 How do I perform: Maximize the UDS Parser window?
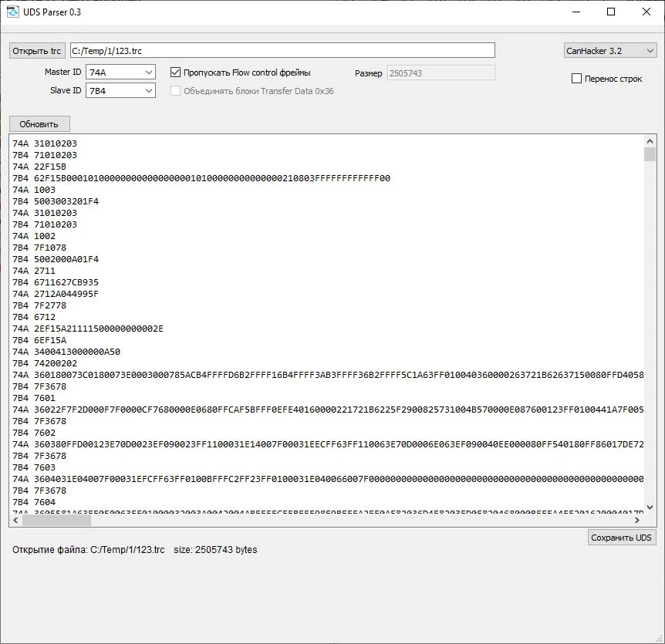tap(610, 12)
